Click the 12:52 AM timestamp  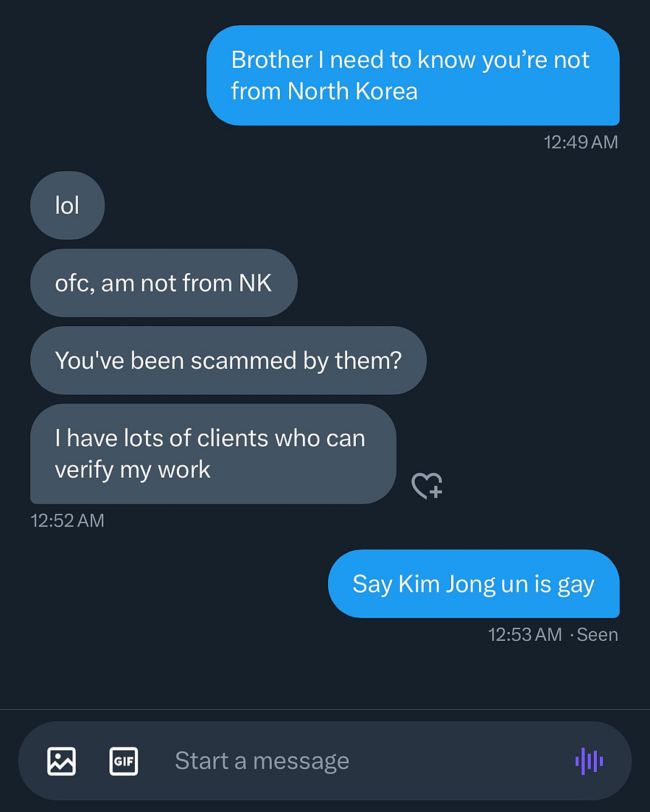(x=67, y=520)
